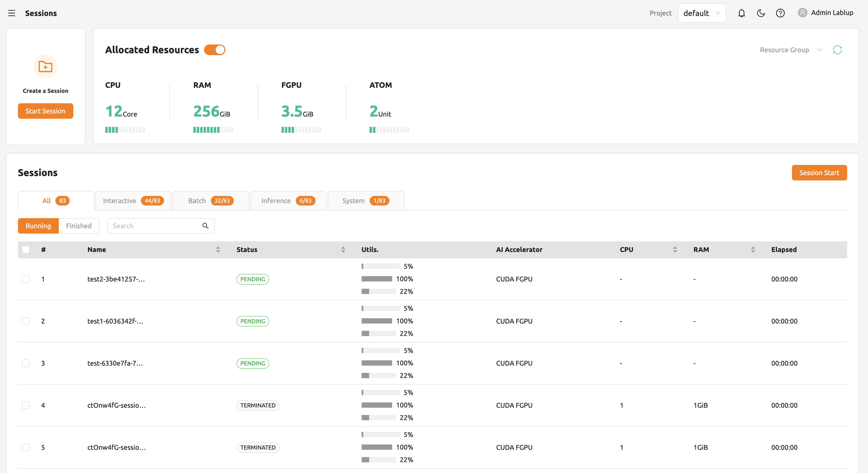The height and width of the screenshot is (473, 868).
Task: Click the Utils. column header
Action: click(x=370, y=250)
